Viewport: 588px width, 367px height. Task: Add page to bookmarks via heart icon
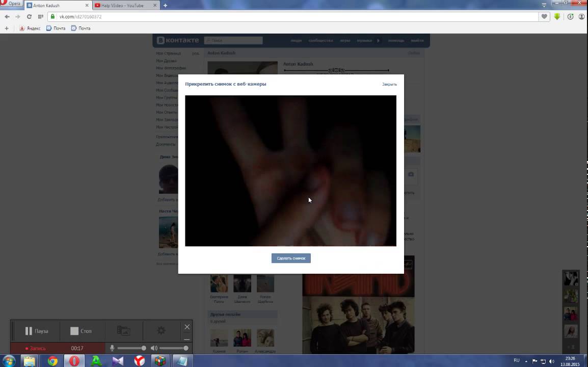(x=544, y=16)
